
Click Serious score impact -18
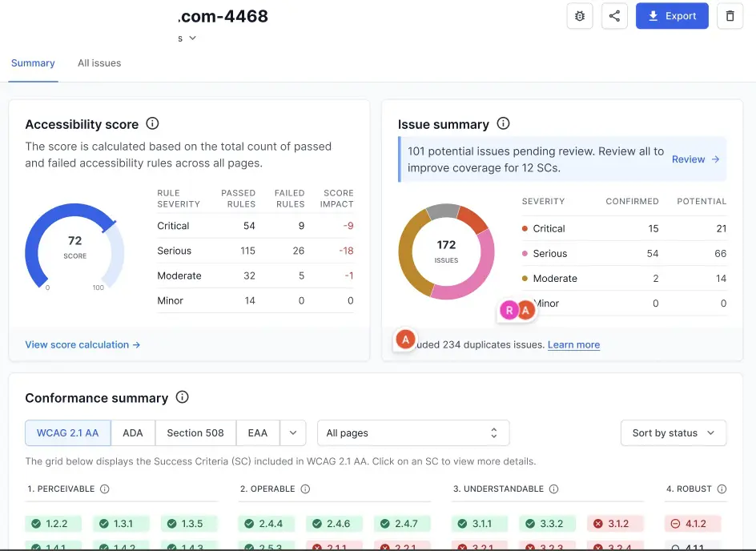coord(346,251)
